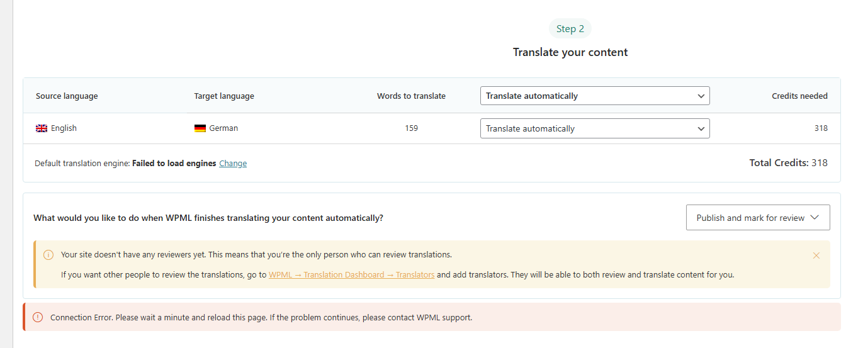Click the Total Credits: 318 summary
Viewport: 868px width, 348px height.
[788, 163]
